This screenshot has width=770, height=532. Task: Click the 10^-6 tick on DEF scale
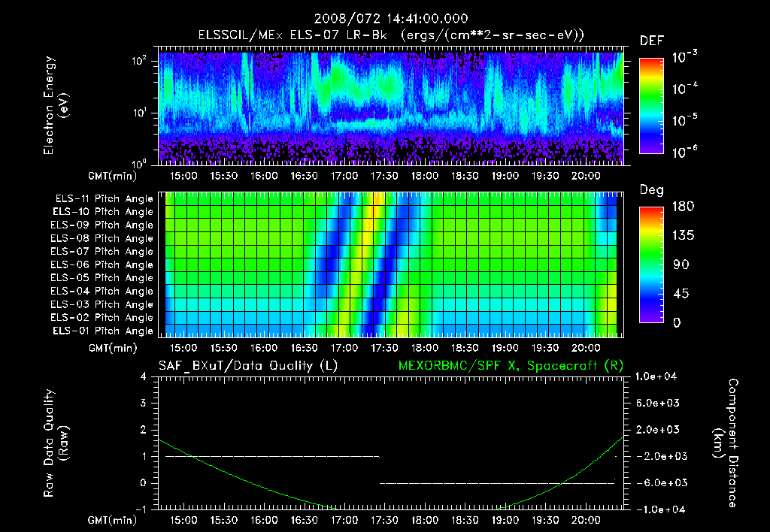pyautogui.click(x=684, y=152)
